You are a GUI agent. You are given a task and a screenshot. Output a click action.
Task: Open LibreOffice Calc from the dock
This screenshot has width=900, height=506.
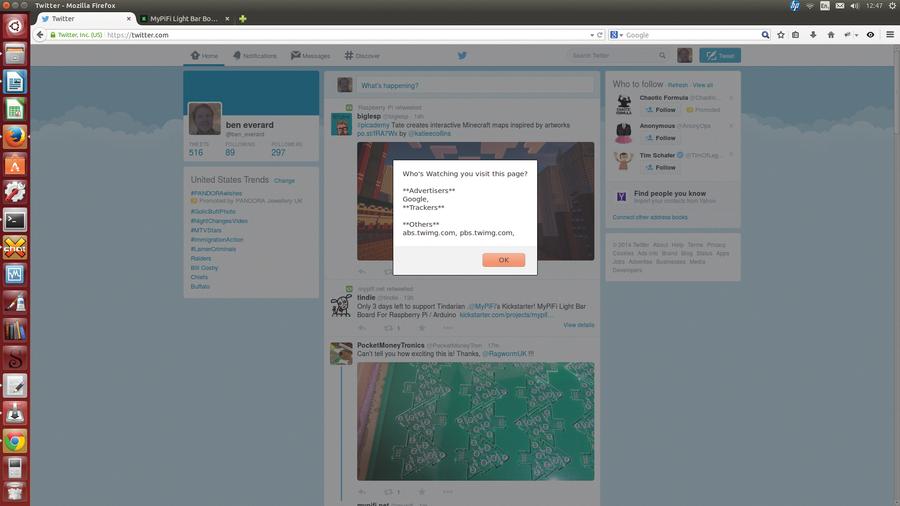tap(15, 110)
